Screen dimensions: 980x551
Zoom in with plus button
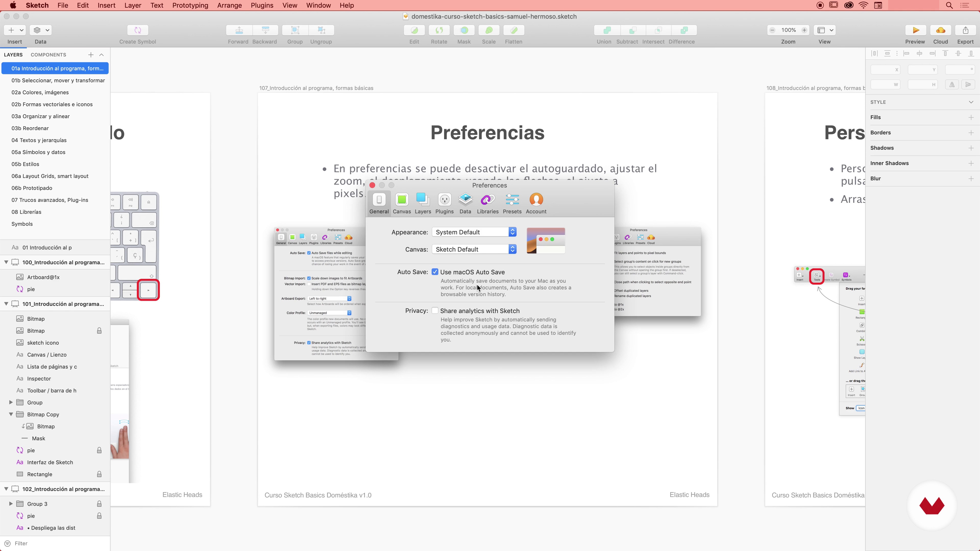tap(804, 30)
